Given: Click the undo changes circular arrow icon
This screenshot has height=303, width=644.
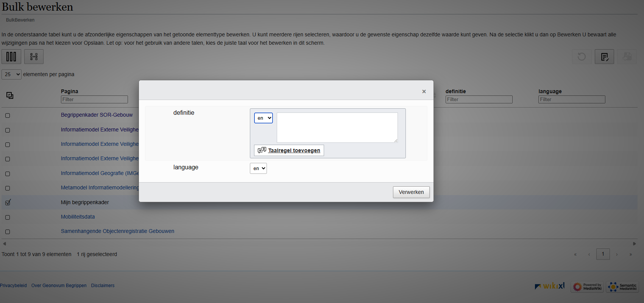Looking at the screenshot, I should coord(582,57).
